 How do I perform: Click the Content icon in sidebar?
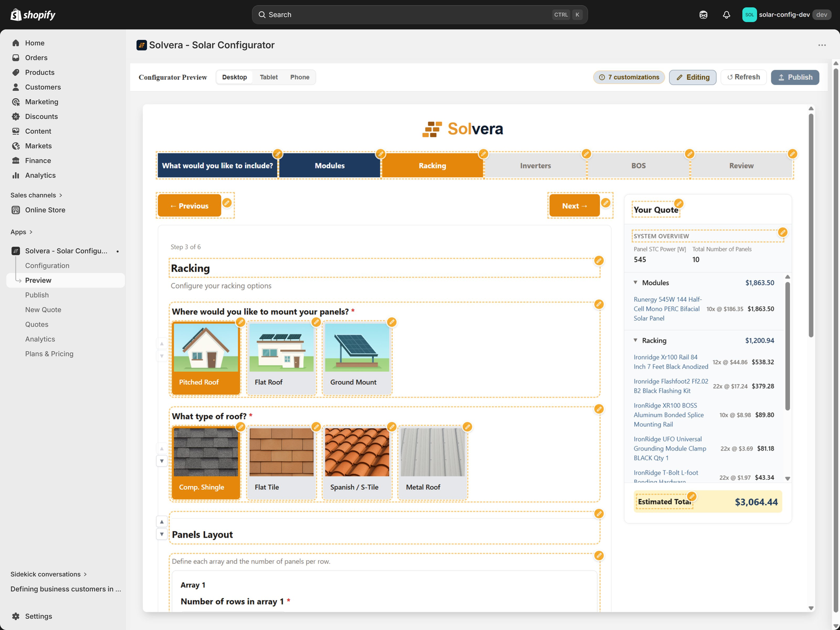(x=16, y=131)
